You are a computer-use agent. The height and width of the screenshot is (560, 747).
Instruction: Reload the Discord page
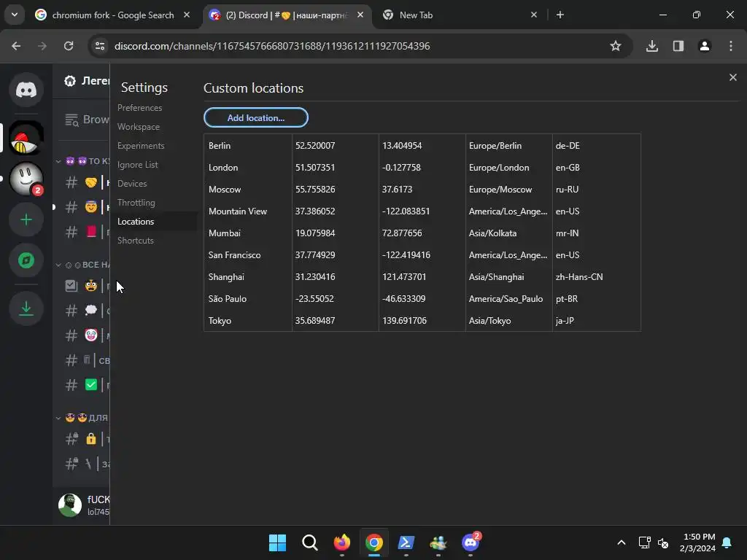(x=69, y=46)
